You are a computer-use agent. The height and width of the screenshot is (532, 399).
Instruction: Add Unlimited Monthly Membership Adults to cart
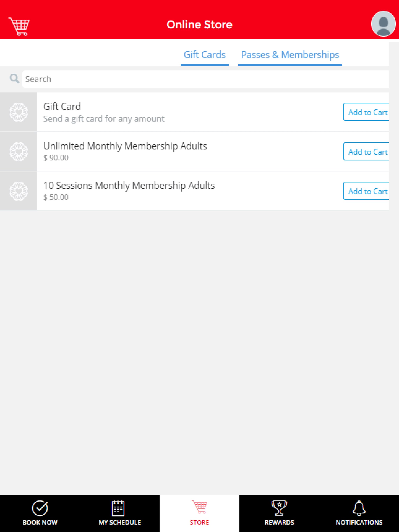tap(366, 151)
